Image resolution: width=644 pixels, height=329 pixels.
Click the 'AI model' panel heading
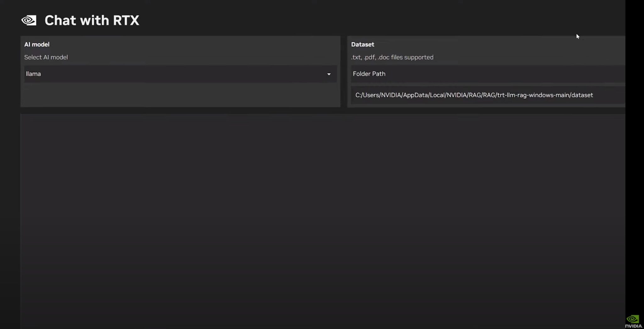tap(37, 44)
